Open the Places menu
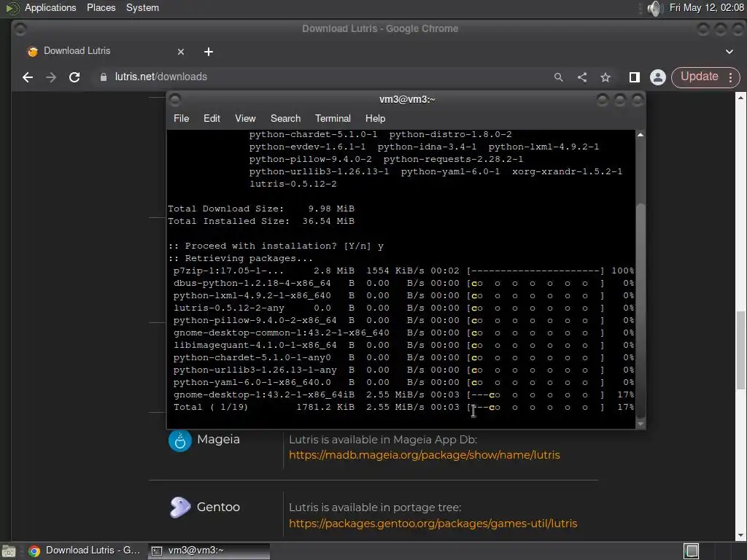The height and width of the screenshot is (560, 747). [101, 7]
